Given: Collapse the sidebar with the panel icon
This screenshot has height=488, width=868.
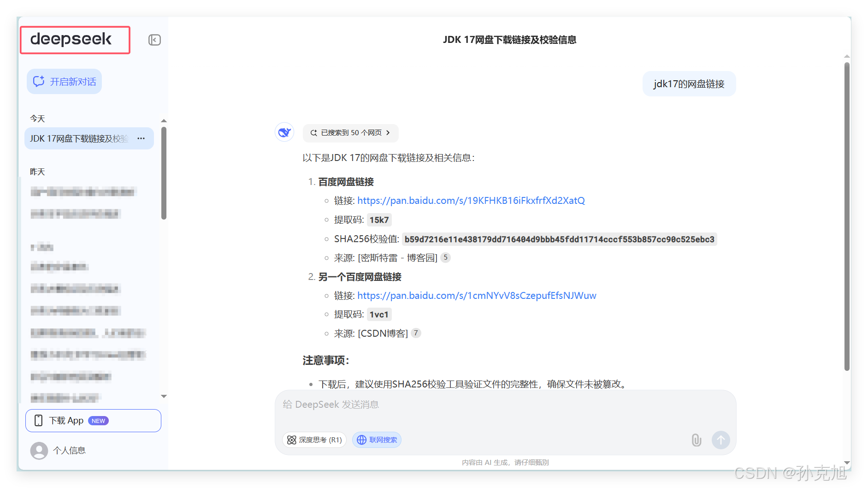Looking at the screenshot, I should pos(154,40).
